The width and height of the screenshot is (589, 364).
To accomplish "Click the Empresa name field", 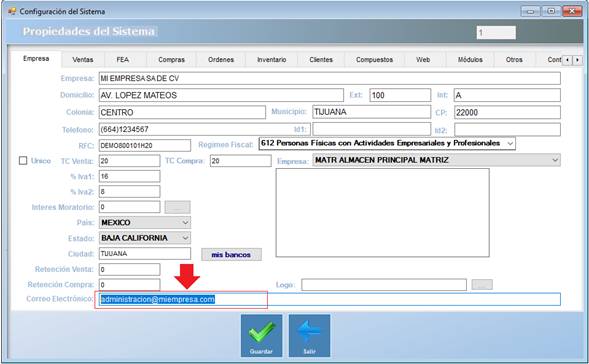I will point(329,79).
